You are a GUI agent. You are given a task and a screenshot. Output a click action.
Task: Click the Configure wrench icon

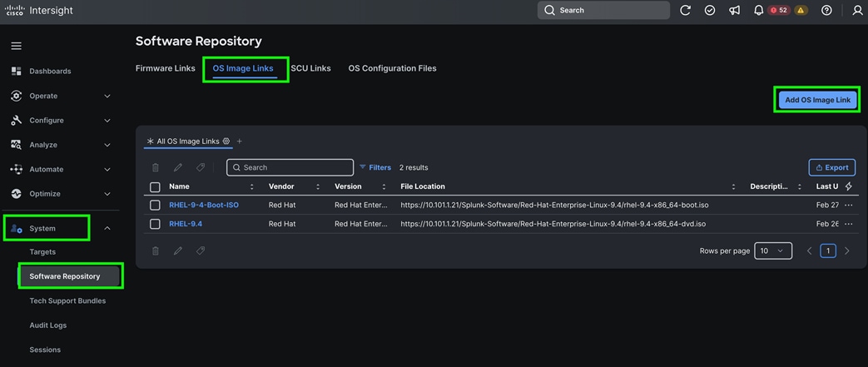[x=16, y=120]
